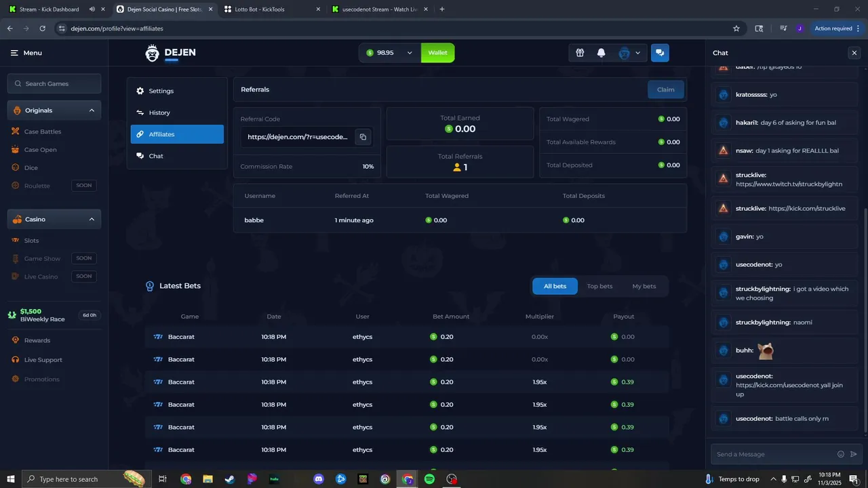Image resolution: width=868 pixels, height=488 pixels.
Task: Show All bets tab
Action: 555,286
